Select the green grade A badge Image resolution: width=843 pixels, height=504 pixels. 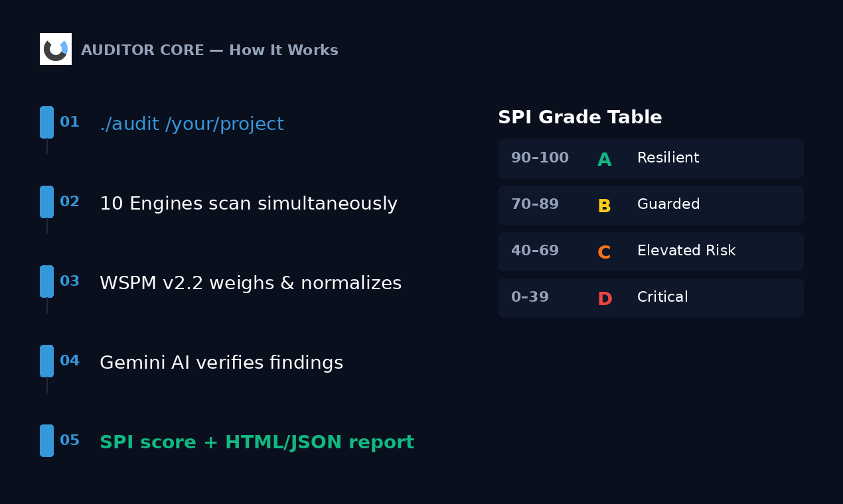pos(605,158)
